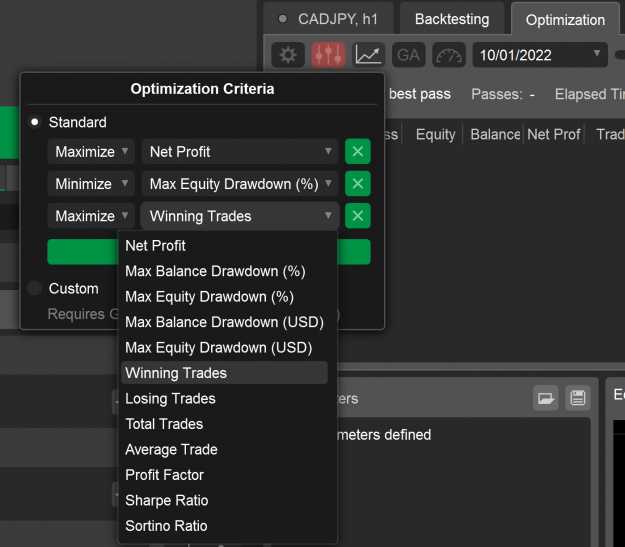The image size is (625, 547).
Task: Choose Sharpe Ratio from the list
Action: pos(224,500)
